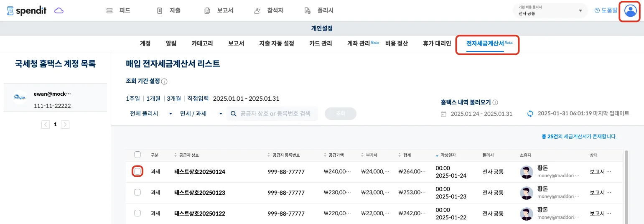
Task: Click info icon beside 조회 기간 설정
Action: (164, 81)
